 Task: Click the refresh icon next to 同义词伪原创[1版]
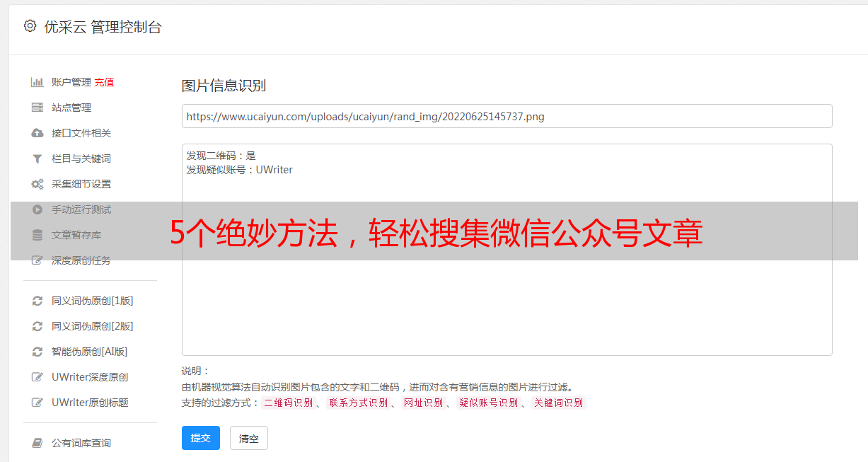[37, 301]
